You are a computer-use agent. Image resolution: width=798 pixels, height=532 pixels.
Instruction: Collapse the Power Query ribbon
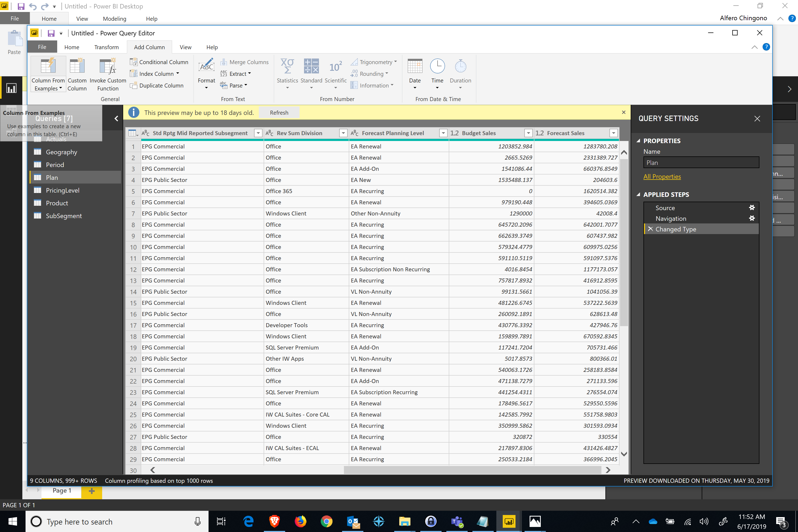pos(754,47)
